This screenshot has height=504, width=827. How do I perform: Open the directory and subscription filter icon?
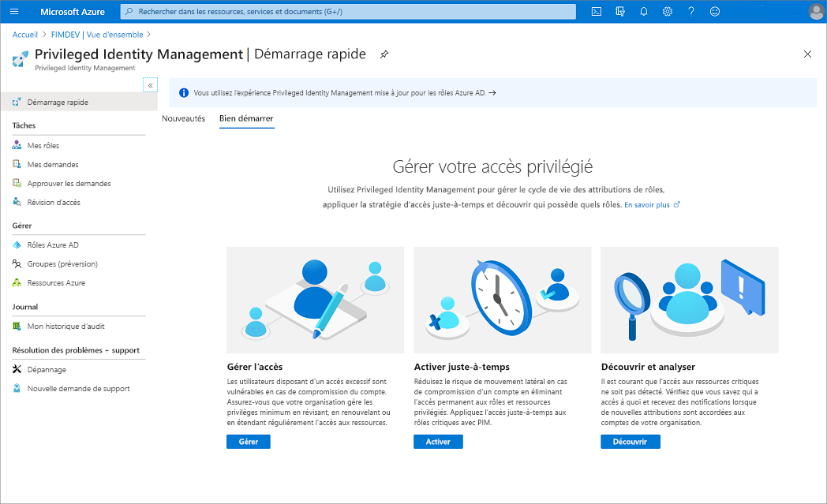620,12
